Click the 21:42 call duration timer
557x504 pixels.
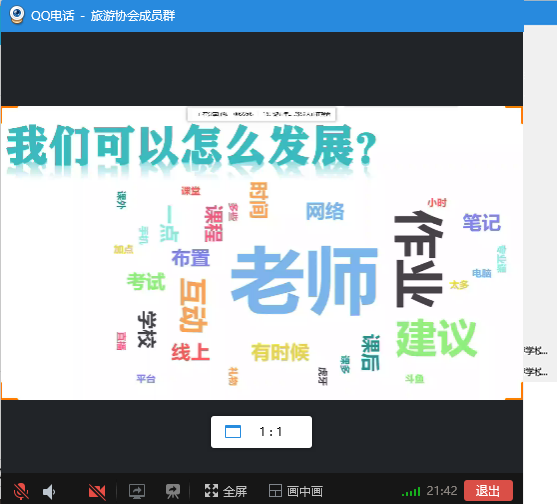tap(442, 491)
